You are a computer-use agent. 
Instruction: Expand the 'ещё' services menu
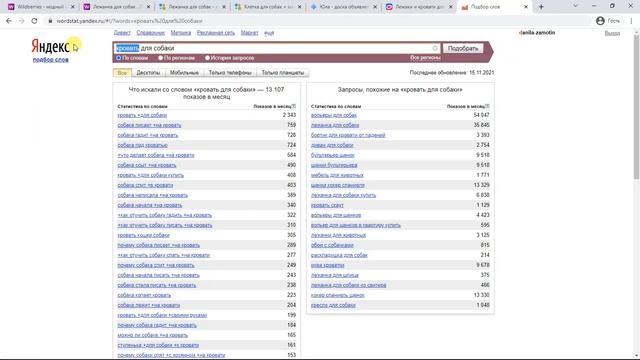tap(269, 33)
